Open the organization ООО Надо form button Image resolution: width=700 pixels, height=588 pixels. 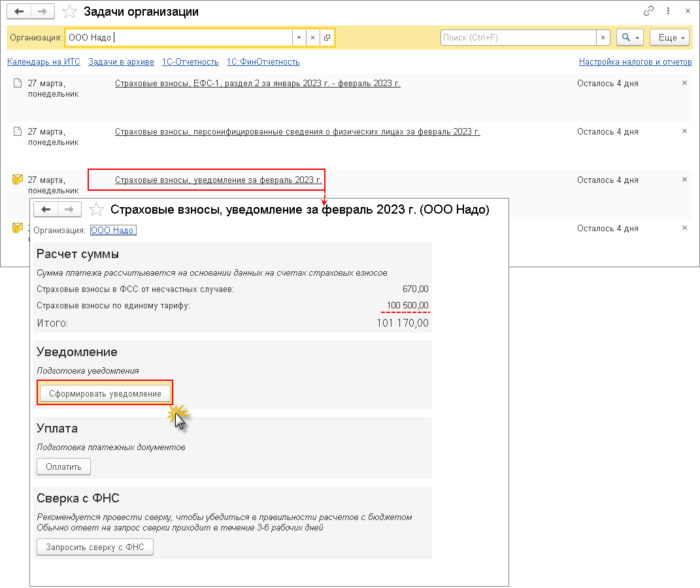(327, 38)
